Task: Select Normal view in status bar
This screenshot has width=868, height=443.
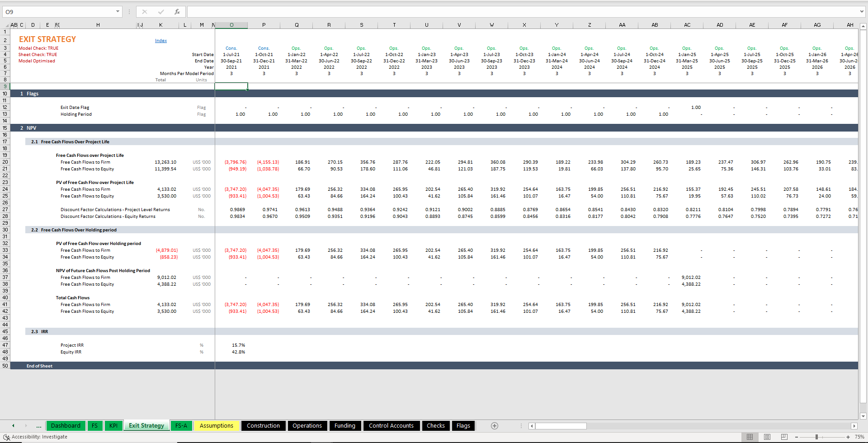Action: coord(750,437)
